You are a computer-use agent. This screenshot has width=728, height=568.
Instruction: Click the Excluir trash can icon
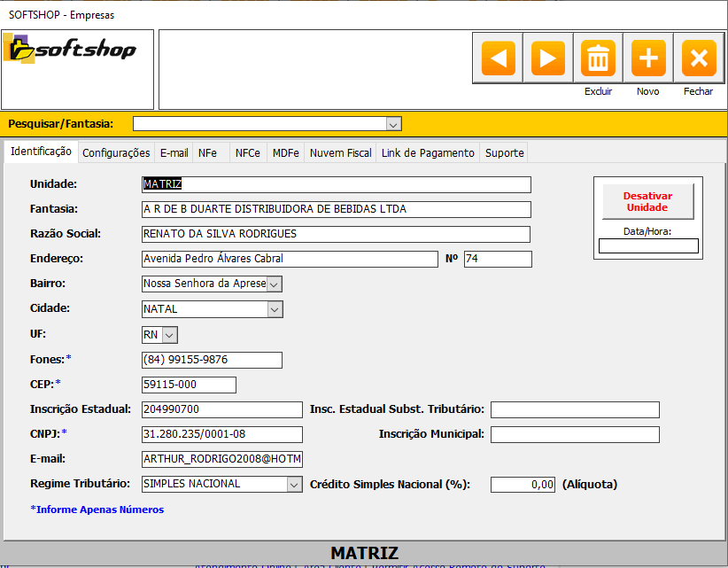[599, 58]
